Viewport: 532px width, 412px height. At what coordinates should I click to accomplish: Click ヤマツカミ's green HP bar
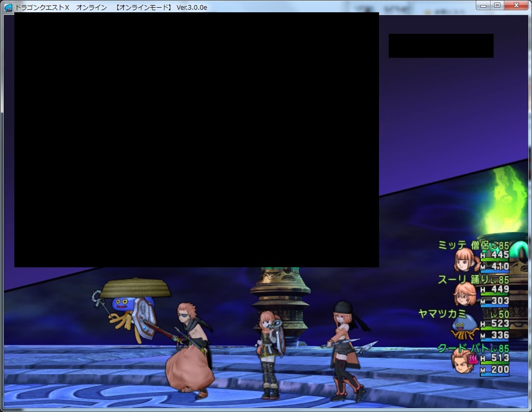(495, 329)
